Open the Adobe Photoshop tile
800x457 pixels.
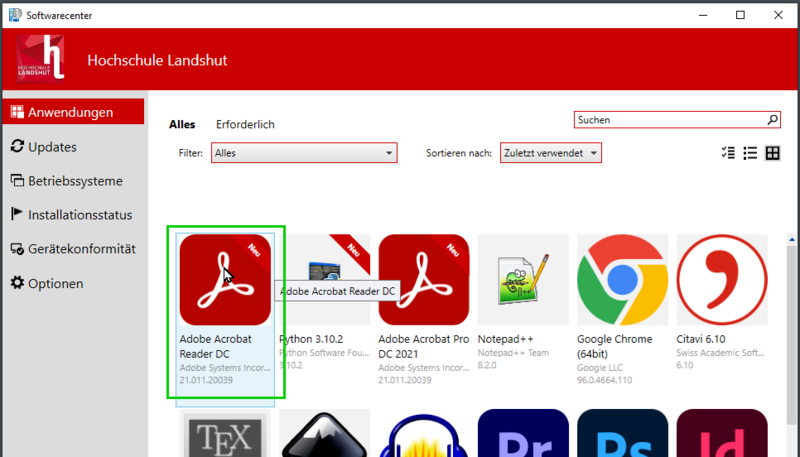622,436
